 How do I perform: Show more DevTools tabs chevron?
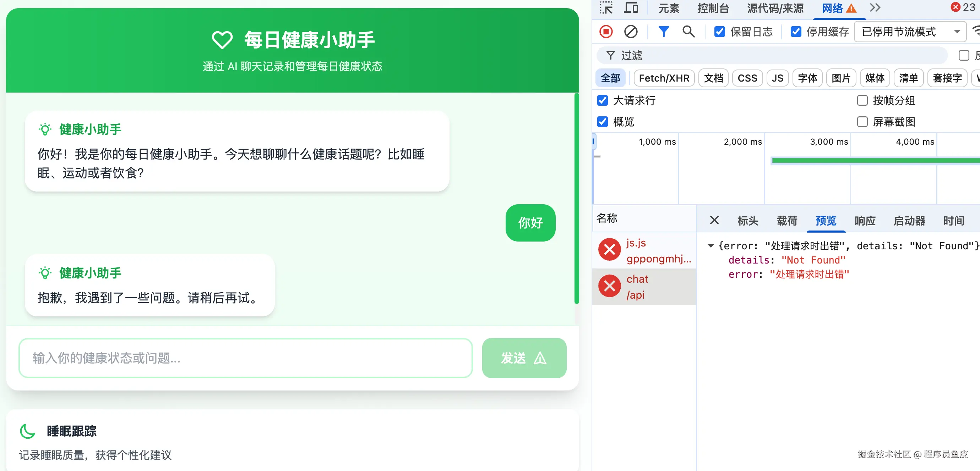(875, 8)
